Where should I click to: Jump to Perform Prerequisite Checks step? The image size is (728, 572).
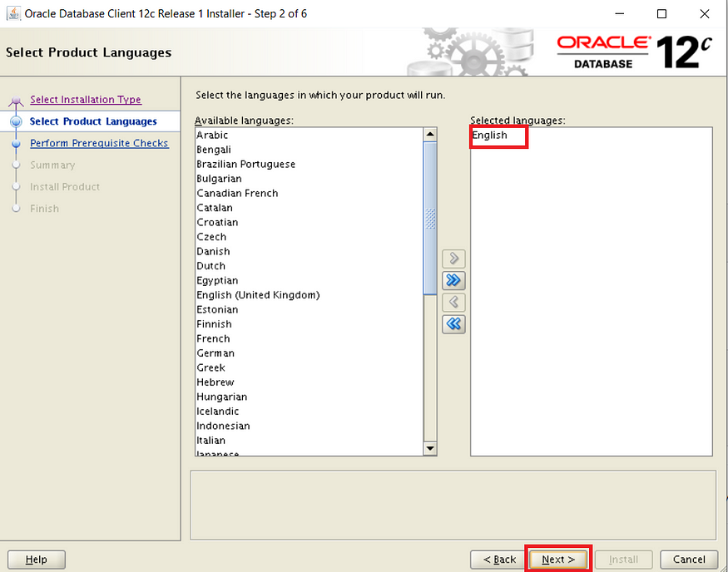[x=99, y=143]
